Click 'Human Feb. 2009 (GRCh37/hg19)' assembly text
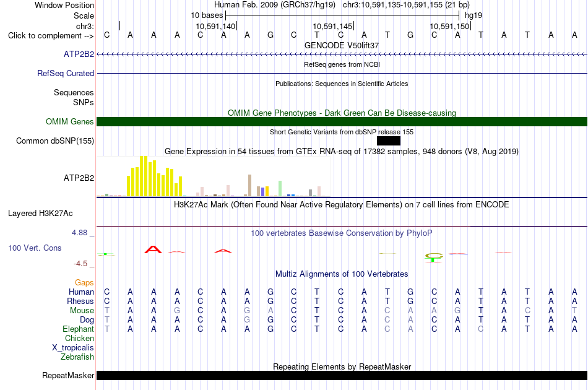This screenshot has height=390, width=588. click(274, 5)
